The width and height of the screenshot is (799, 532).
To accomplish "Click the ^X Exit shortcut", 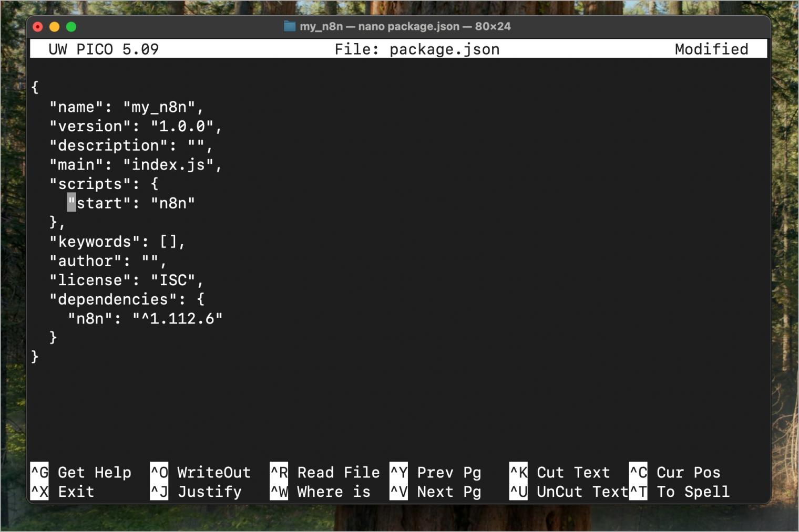I will (x=62, y=492).
